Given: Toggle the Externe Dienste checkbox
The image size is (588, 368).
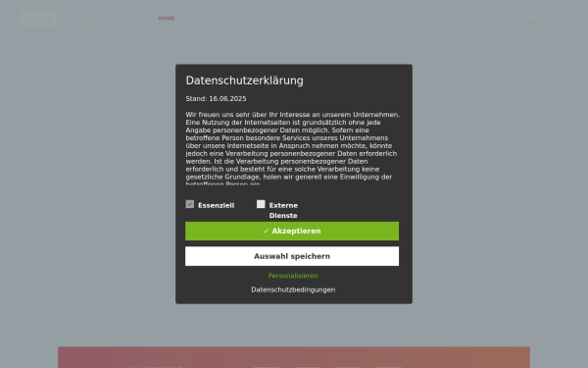Looking at the screenshot, I should 261,204.
